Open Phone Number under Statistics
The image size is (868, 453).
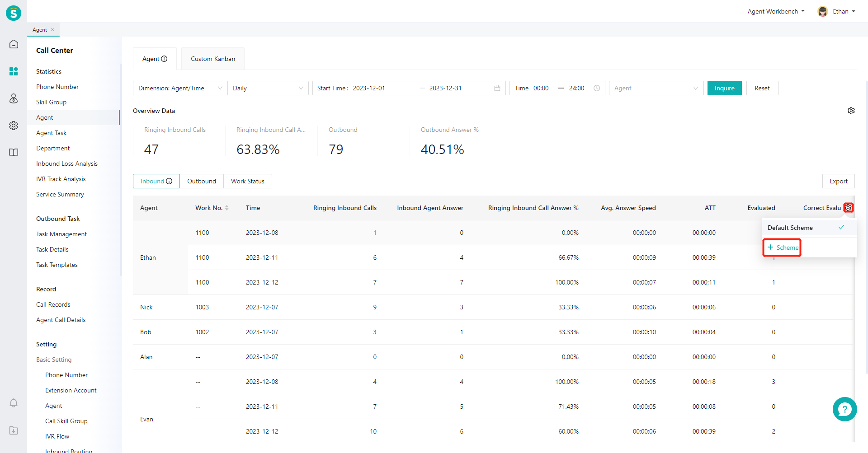tap(57, 87)
